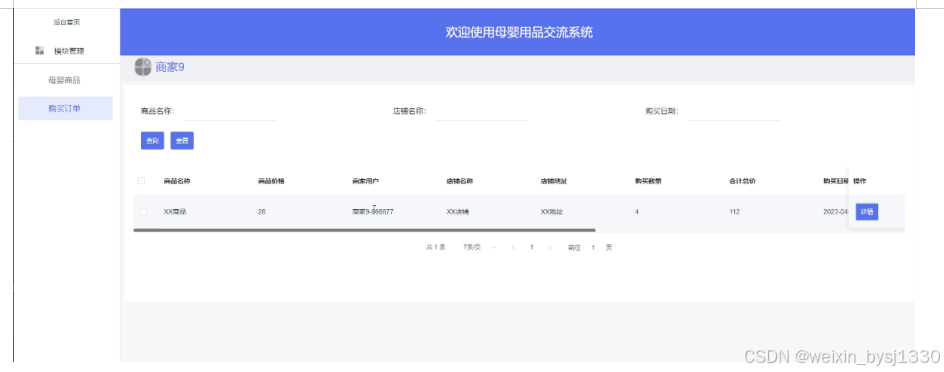Click the quantity cell showing 4

637,212
